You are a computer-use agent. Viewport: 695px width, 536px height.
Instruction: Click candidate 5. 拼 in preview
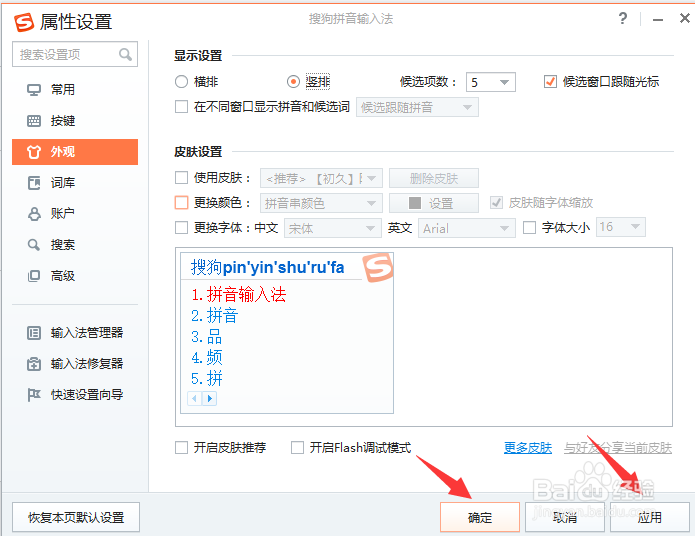(x=207, y=379)
